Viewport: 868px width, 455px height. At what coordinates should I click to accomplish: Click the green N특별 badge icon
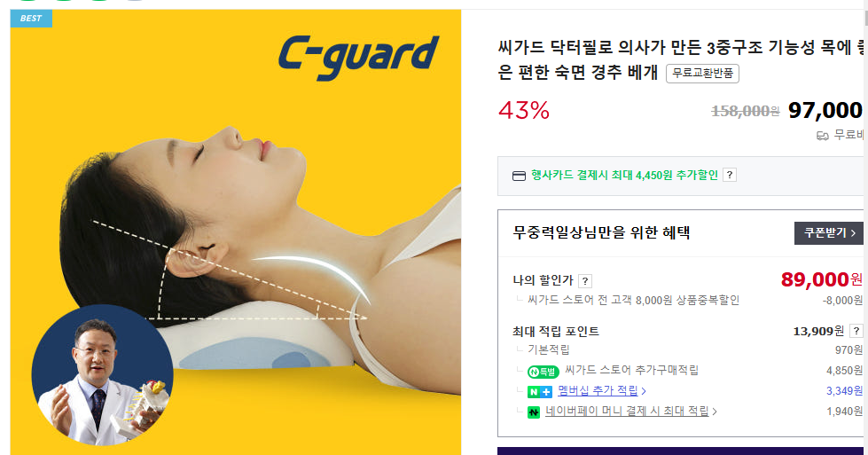(x=543, y=372)
